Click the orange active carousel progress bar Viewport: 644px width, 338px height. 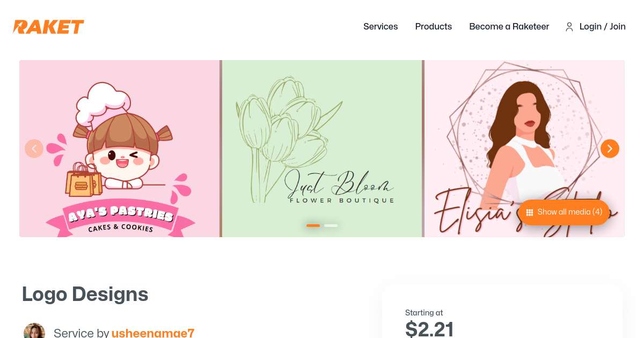pos(313,225)
